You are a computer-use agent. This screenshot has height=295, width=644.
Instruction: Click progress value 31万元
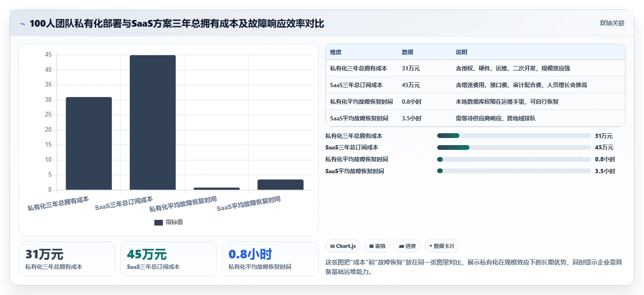tap(604, 136)
